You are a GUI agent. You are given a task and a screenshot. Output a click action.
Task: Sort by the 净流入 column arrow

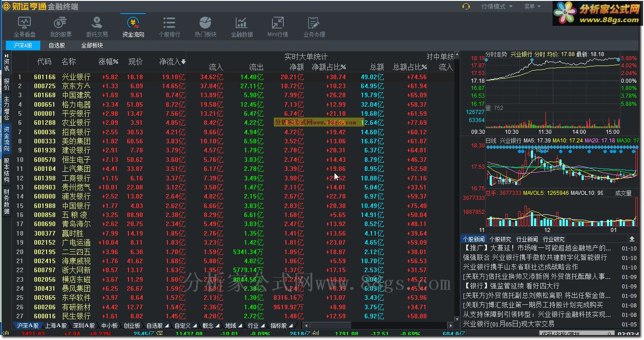tap(183, 62)
